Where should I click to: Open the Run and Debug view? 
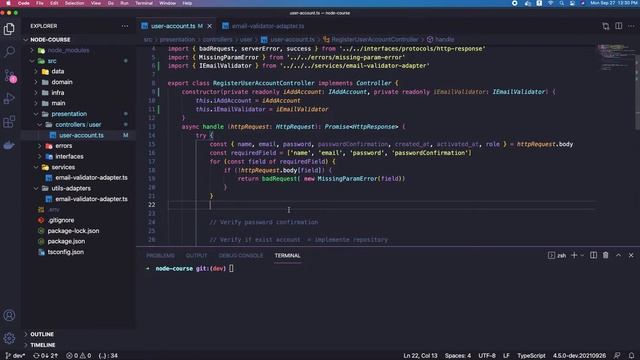tap(9, 98)
